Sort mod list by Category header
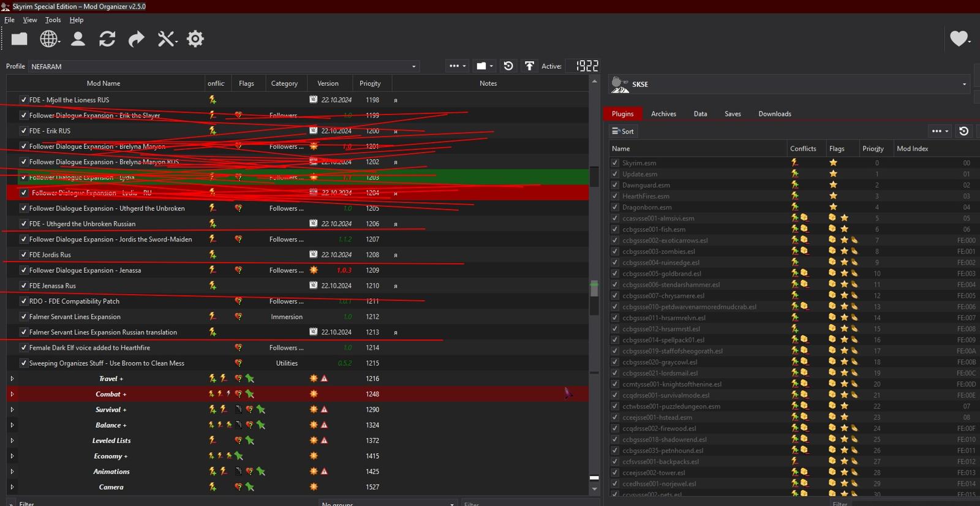 pyautogui.click(x=284, y=83)
